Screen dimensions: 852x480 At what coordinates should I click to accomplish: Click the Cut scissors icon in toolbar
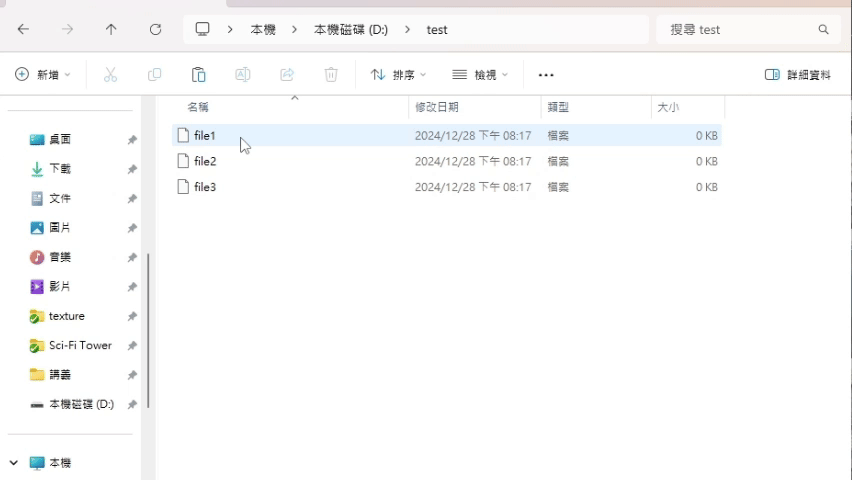point(110,75)
